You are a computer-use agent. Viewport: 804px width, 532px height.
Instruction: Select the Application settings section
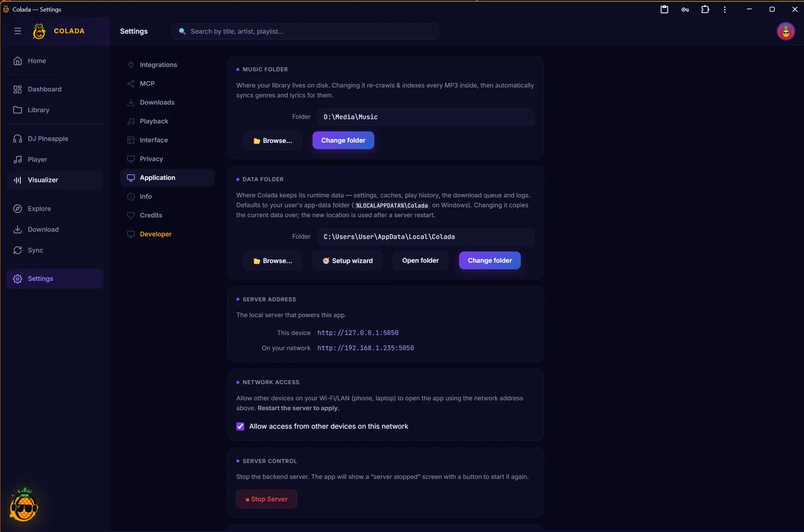coord(167,178)
